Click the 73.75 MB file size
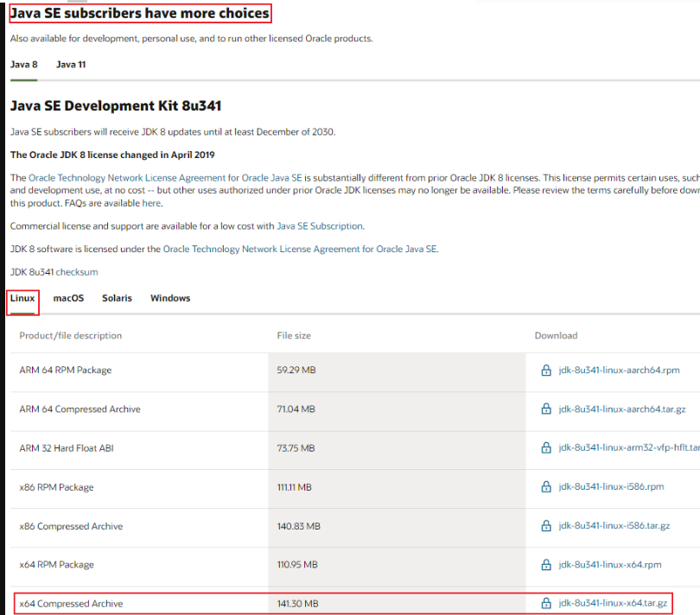 click(x=296, y=448)
